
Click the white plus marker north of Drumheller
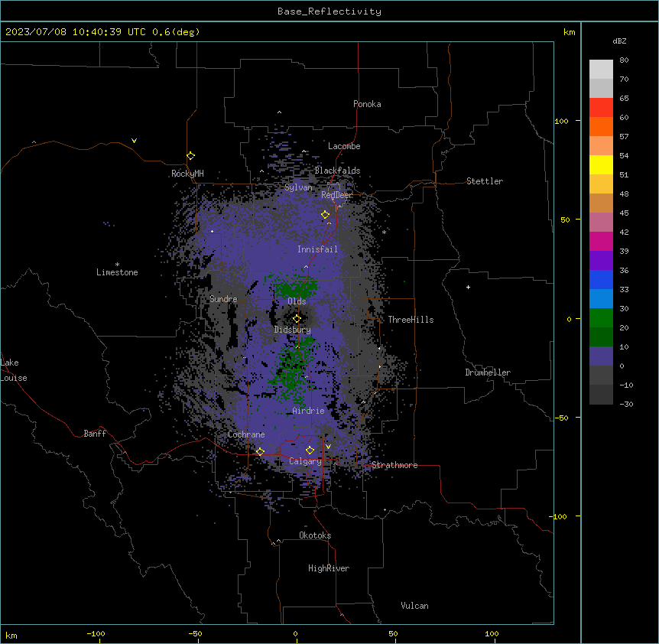[468, 287]
